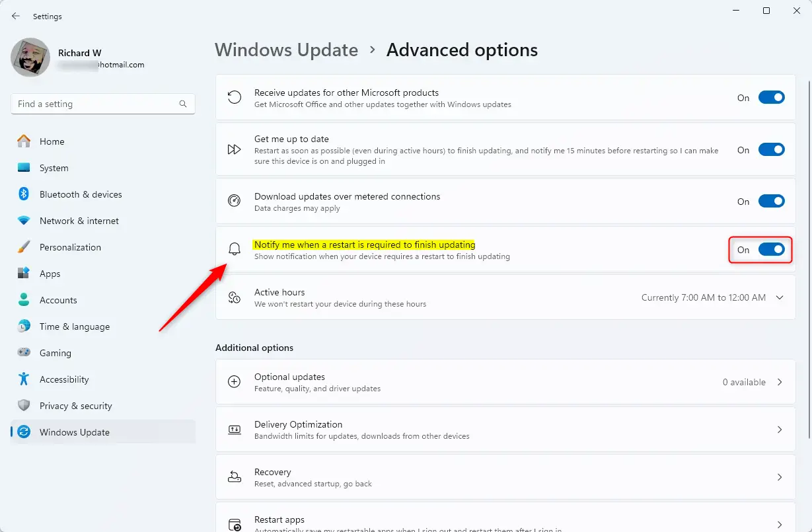
Task: Click the plus-circle icon beside Optional updates
Action: click(x=234, y=381)
